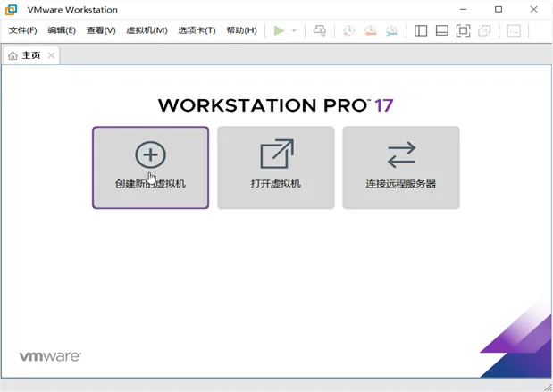Image resolution: width=553 pixels, height=392 pixels.
Task: Click the Revert to Snapshot icon
Action: [x=371, y=30]
